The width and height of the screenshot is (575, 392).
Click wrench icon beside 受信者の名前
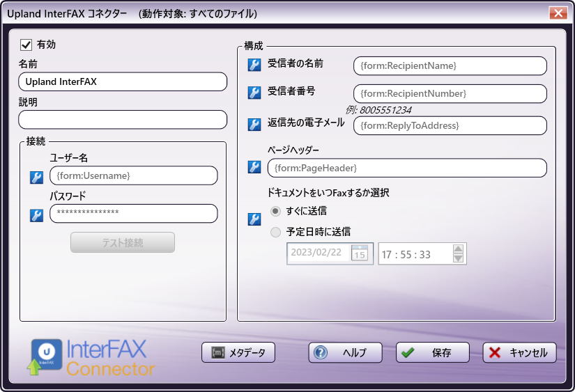click(254, 65)
